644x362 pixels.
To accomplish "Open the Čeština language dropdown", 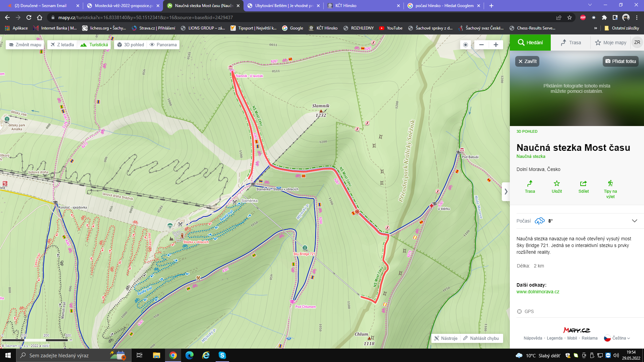I will pyautogui.click(x=617, y=338).
